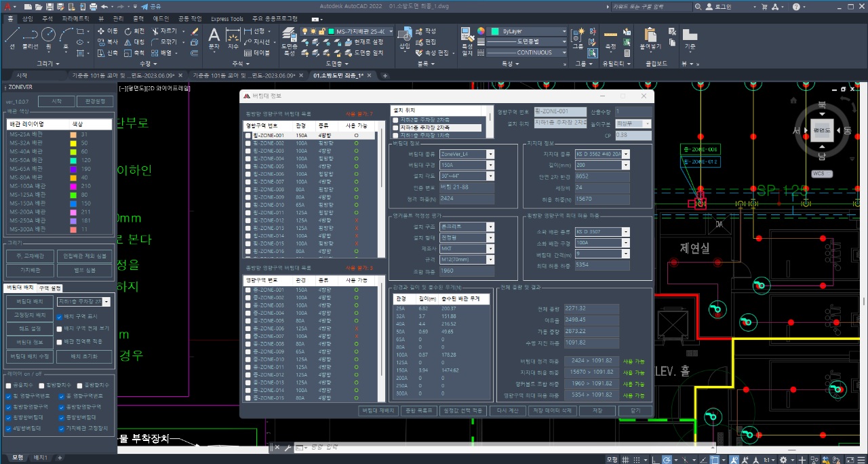Switch to the 배치1 layout tab
Image resolution: width=868 pixels, height=464 pixels.
coord(41,458)
